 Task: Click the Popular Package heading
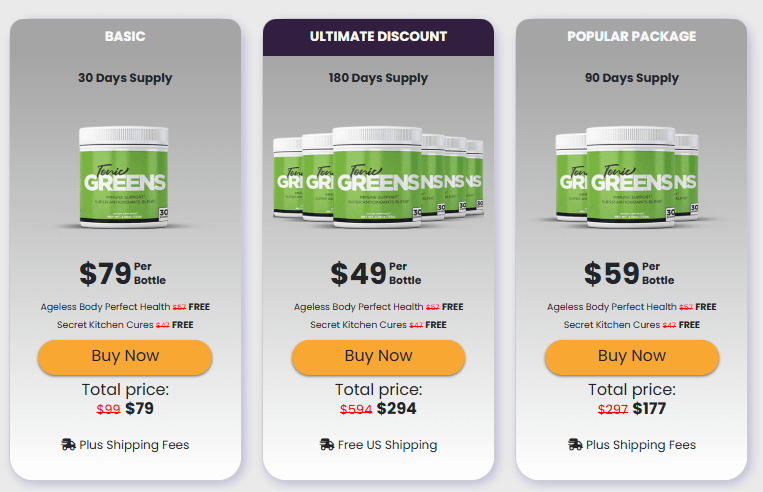632,36
